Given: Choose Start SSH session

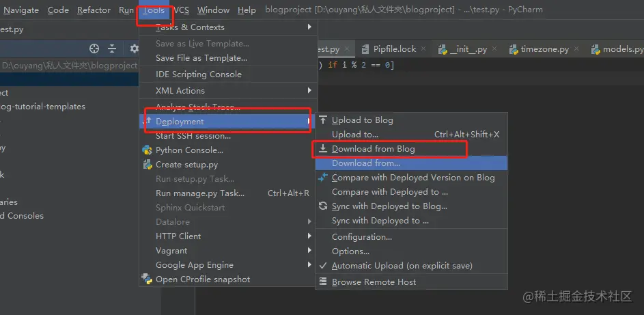Looking at the screenshot, I should (x=228, y=136).
